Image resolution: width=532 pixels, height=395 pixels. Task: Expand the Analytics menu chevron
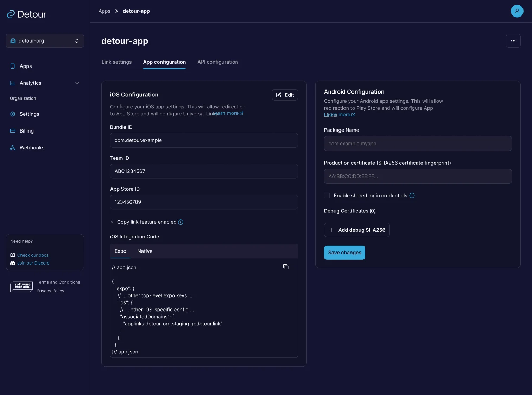(x=77, y=83)
